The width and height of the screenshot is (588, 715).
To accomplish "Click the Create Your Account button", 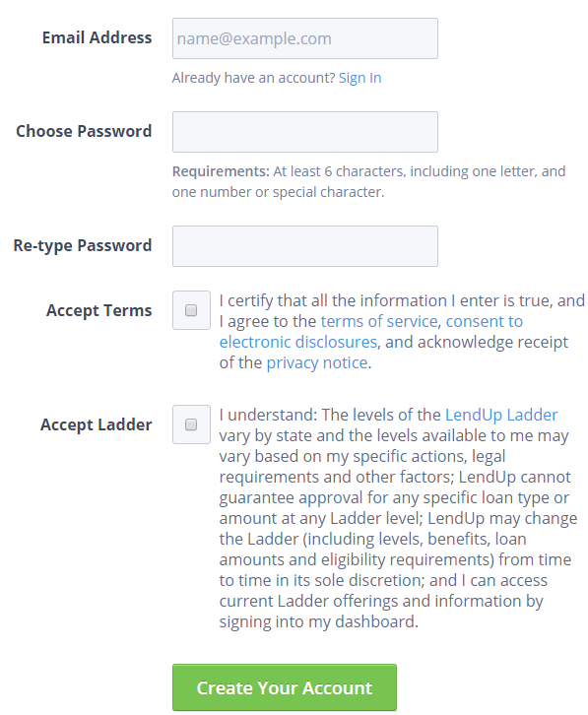I will click(285, 687).
